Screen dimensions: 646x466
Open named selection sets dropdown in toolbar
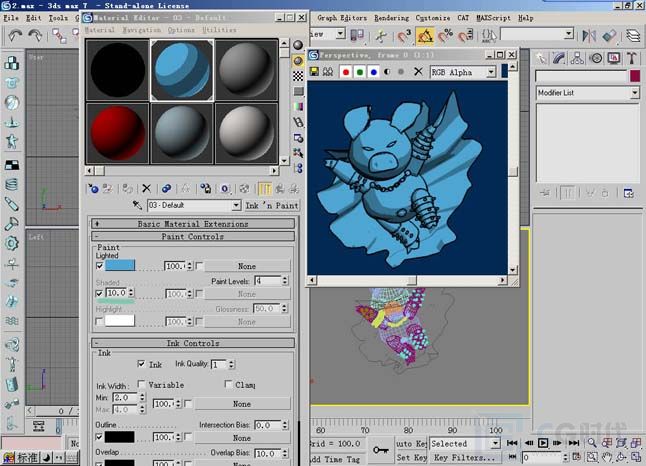coord(569,34)
